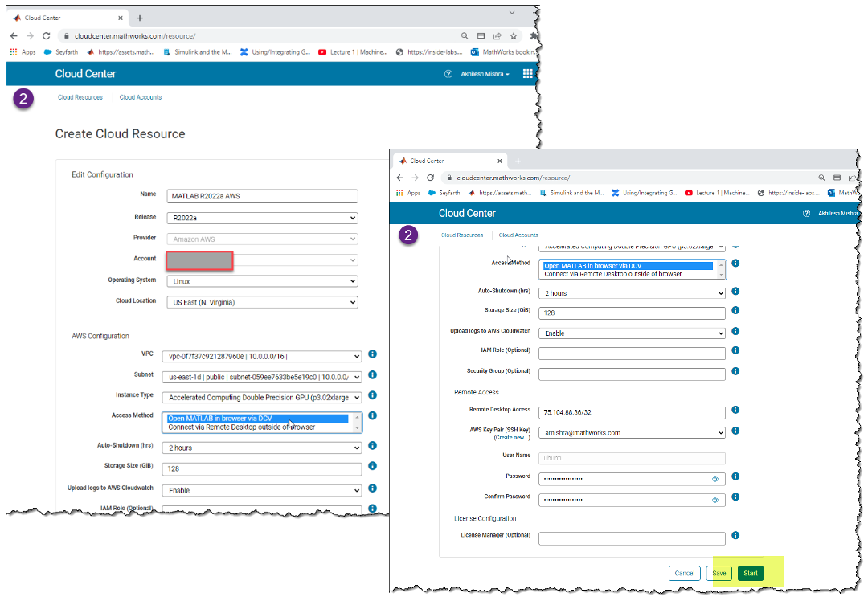Click the info icon next to VPC
This screenshot has height=605, width=868.
point(372,356)
